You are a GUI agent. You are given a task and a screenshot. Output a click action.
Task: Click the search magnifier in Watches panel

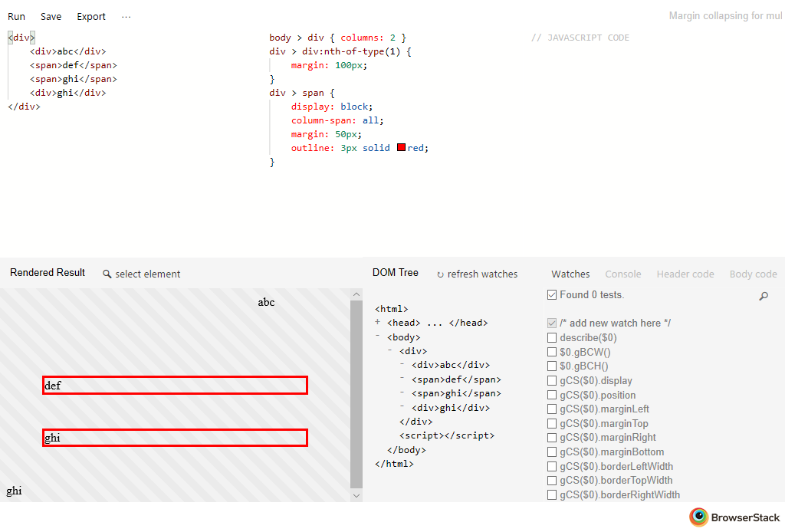(x=763, y=296)
